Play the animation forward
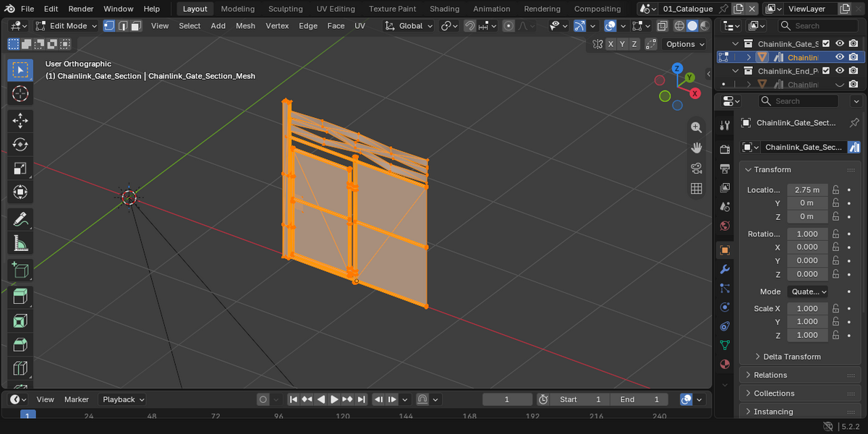 pos(334,399)
